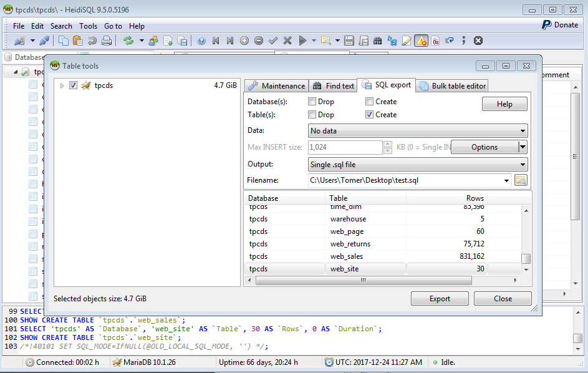The height and width of the screenshot is (373, 588).
Task: Click the Copy icon in main toolbar
Action: (x=64, y=41)
